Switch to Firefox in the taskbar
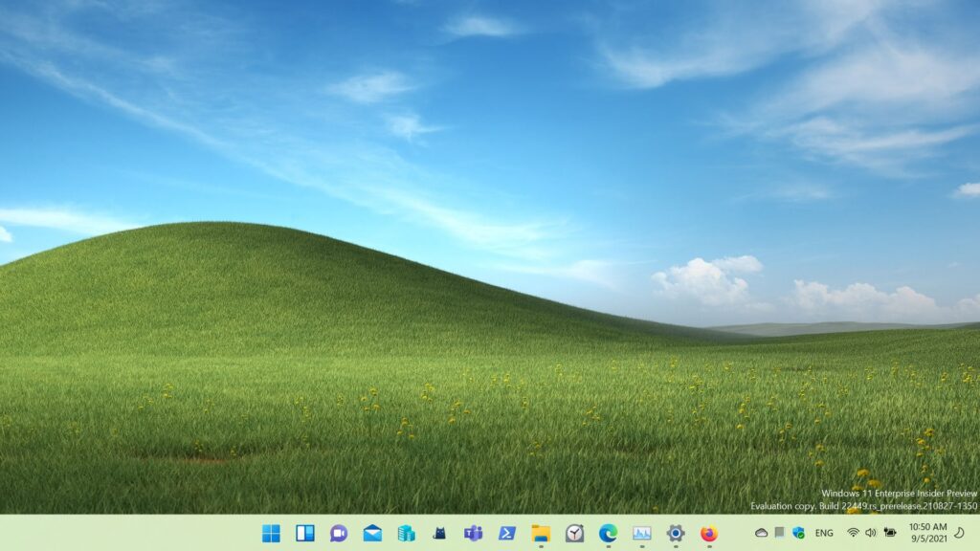980x551 pixels. coord(709,533)
